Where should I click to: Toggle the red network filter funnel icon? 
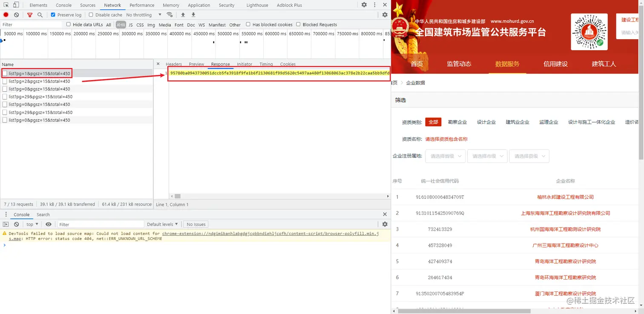[x=30, y=14]
